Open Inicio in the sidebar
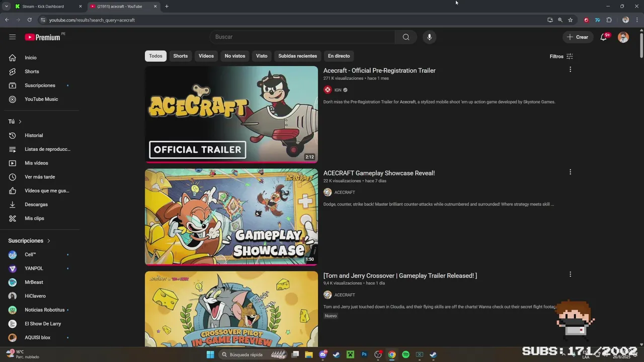Image resolution: width=644 pixels, height=362 pixels. coord(39,58)
